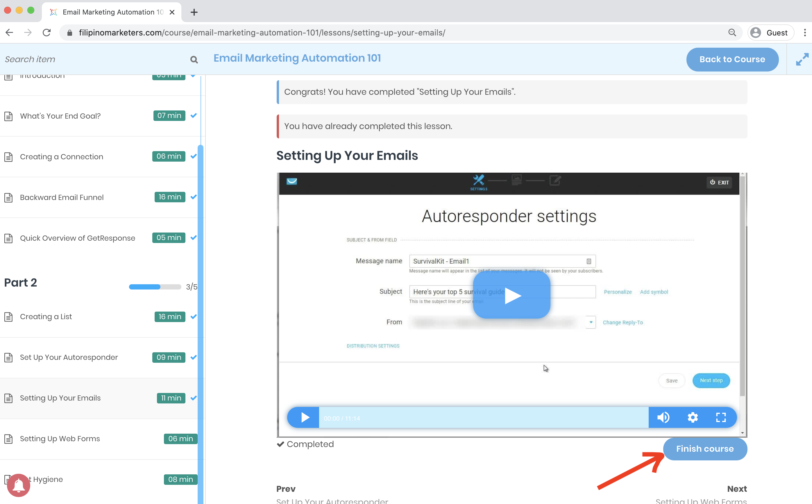Click the Email Marketing Automation 101 title
Viewport: 812px width, 504px height.
297,58
